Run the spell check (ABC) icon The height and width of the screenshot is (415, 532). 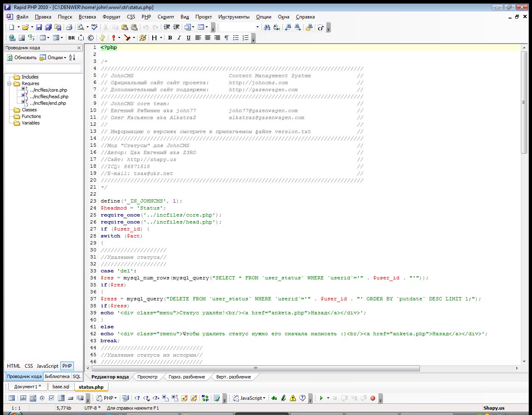click(x=94, y=27)
